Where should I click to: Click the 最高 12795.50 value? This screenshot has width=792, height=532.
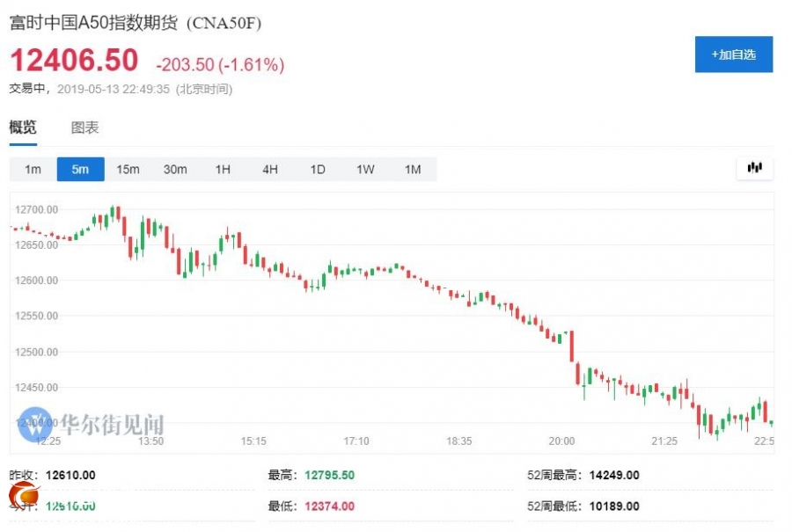tap(329, 475)
